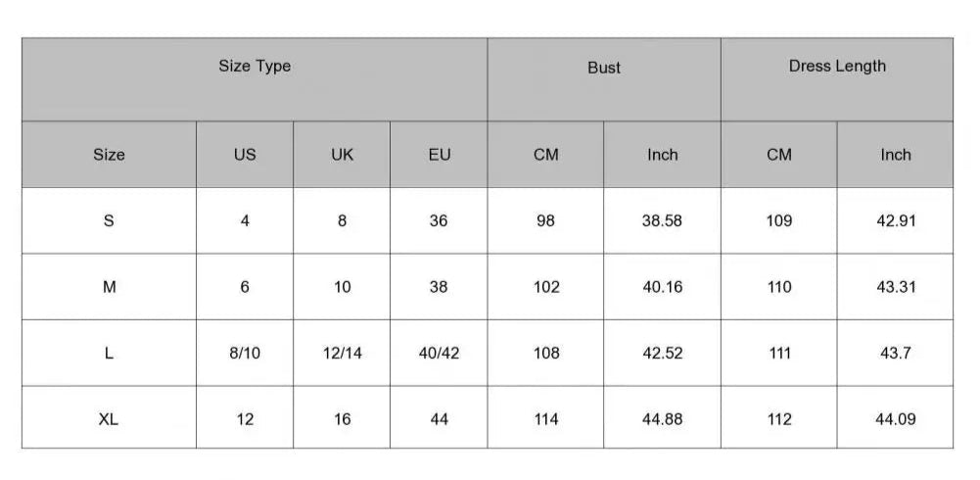Click the Bust header cell
980x480 pixels.
604,68
